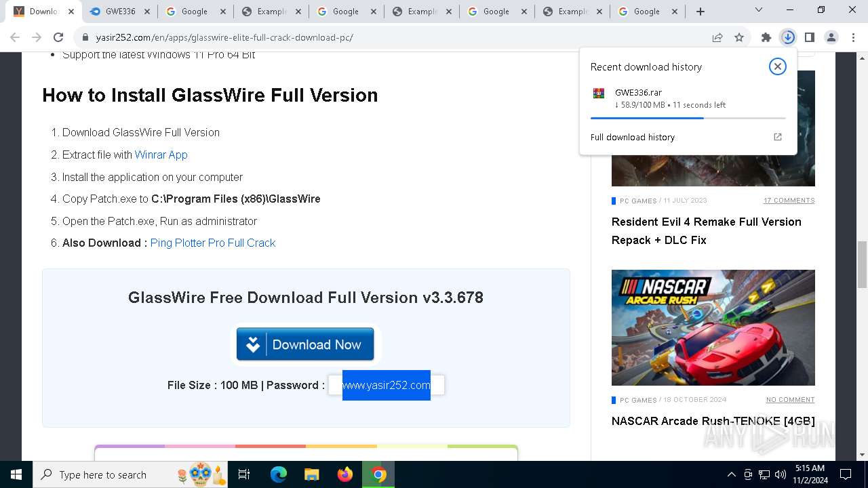Focus the address bar URL
The height and width of the screenshot is (488, 868).
coord(224,38)
